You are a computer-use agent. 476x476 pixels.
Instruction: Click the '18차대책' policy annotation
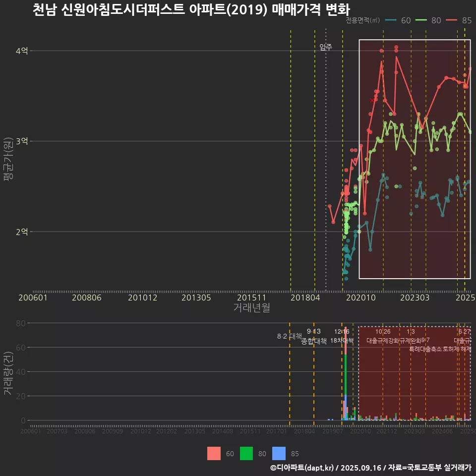[342, 341]
